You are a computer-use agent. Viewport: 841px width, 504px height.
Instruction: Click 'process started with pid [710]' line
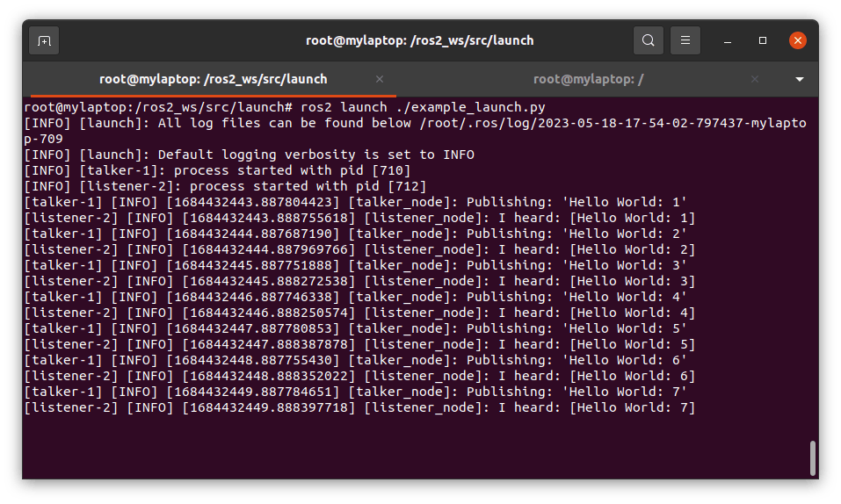pos(217,170)
